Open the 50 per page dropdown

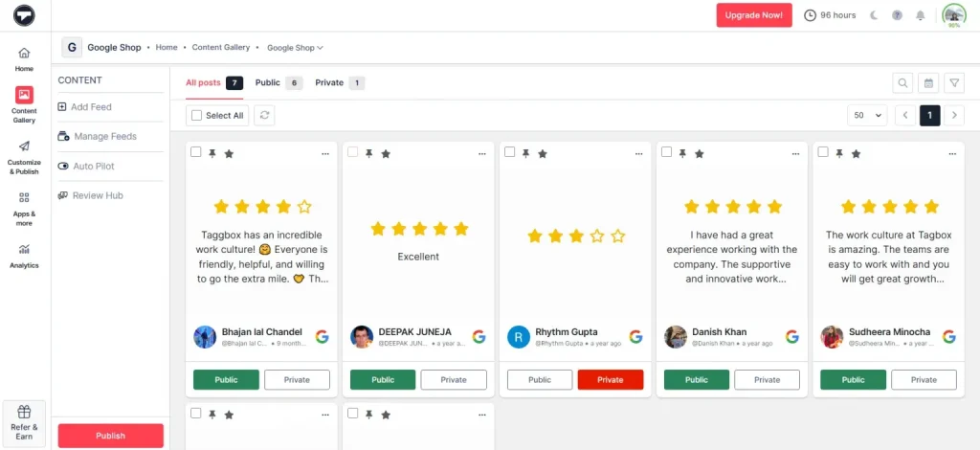pyautogui.click(x=866, y=115)
